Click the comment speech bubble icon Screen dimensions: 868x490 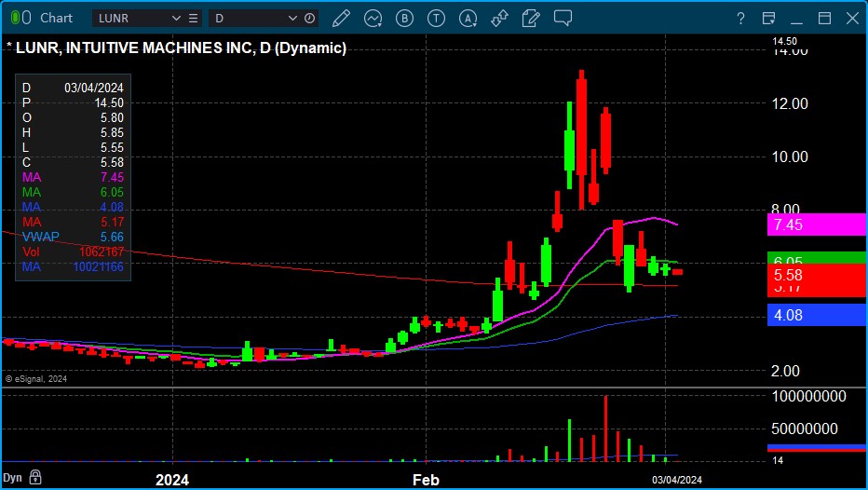[563, 18]
